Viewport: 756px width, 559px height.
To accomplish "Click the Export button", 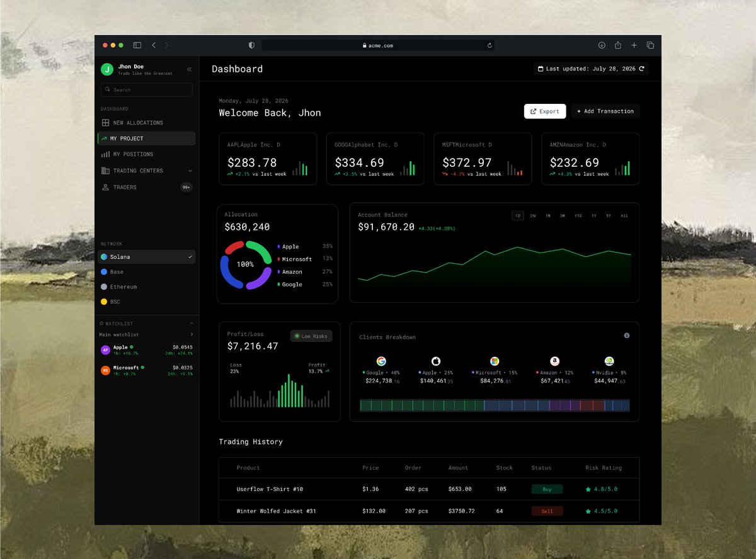I will click(x=545, y=111).
